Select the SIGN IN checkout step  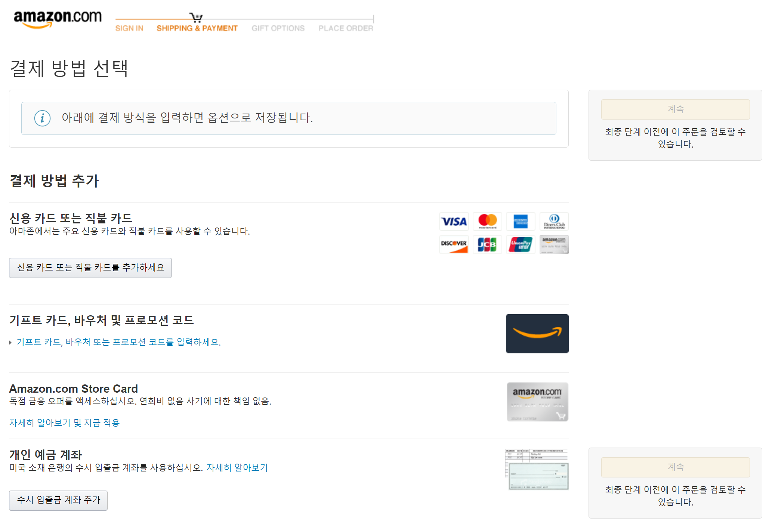[x=129, y=28]
